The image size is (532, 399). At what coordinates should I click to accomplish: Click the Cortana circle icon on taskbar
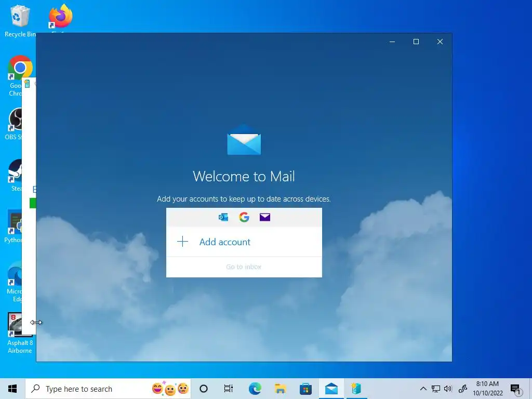click(x=204, y=389)
